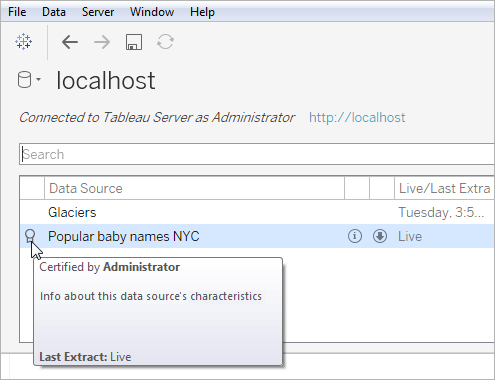Sort by the Data Source column header
The width and height of the screenshot is (495, 380).
(x=194, y=188)
